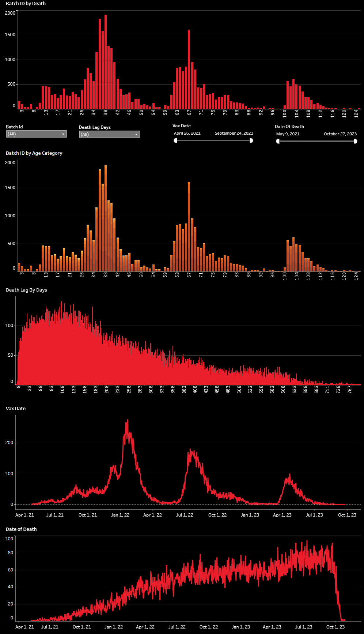Edit the April 26, 2021 start date field
The image size is (364, 634).
(x=187, y=133)
